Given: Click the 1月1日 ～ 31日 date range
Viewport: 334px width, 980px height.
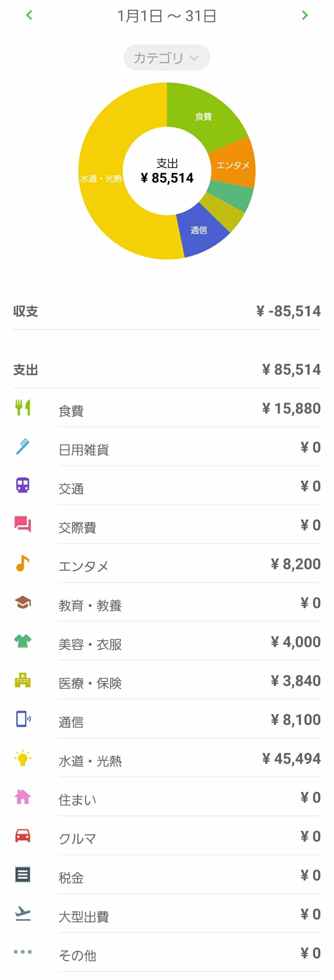Looking at the screenshot, I should click(x=166, y=16).
